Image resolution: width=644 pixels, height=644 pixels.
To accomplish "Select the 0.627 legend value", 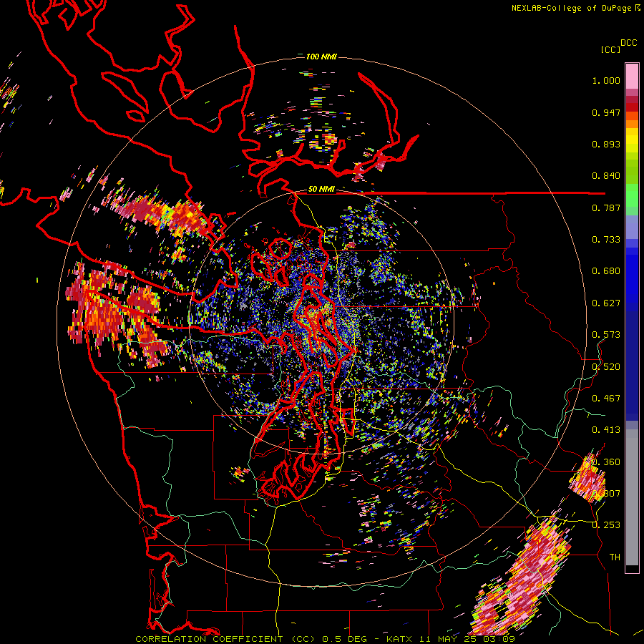I will pyautogui.click(x=606, y=303).
